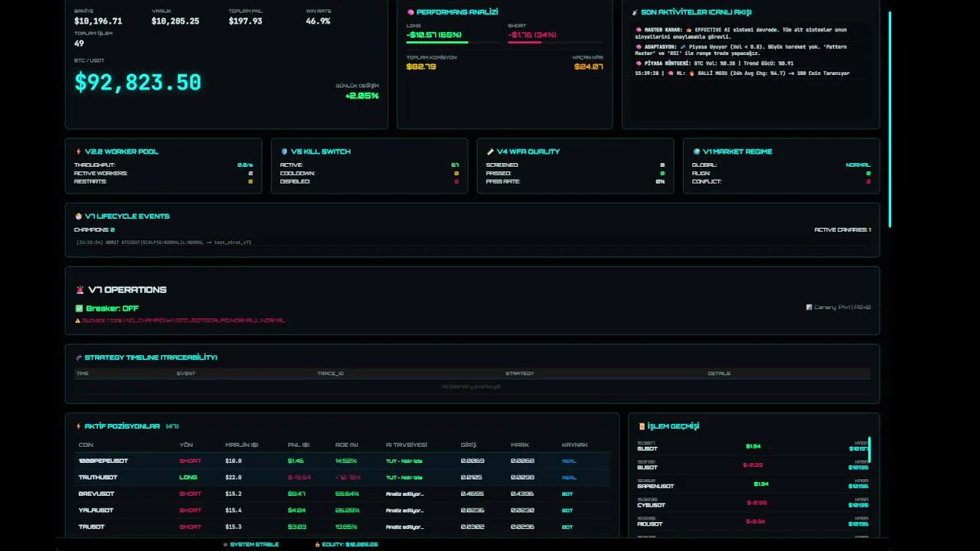The image size is (980, 551).
Task: Click the AI TAVSİYESİ column header
Action: [407, 445]
